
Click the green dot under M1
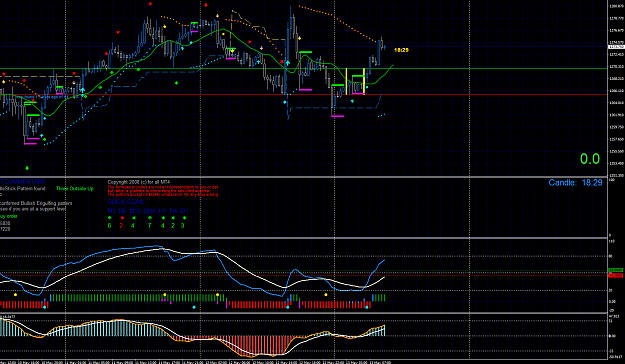[x=110, y=218]
